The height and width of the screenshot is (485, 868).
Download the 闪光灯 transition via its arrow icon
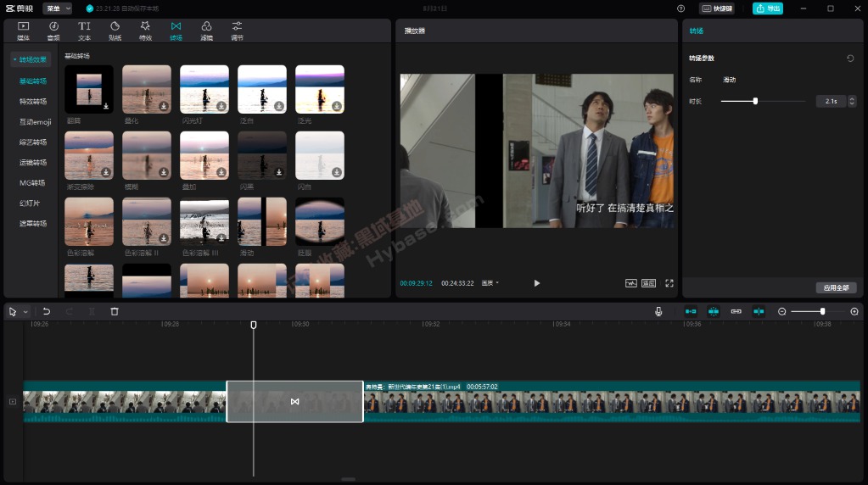[x=221, y=106]
